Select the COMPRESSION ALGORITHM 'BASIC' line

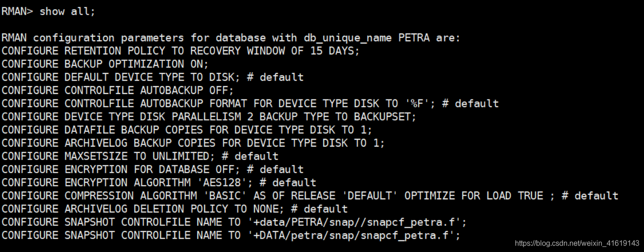[x=310, y=196]
